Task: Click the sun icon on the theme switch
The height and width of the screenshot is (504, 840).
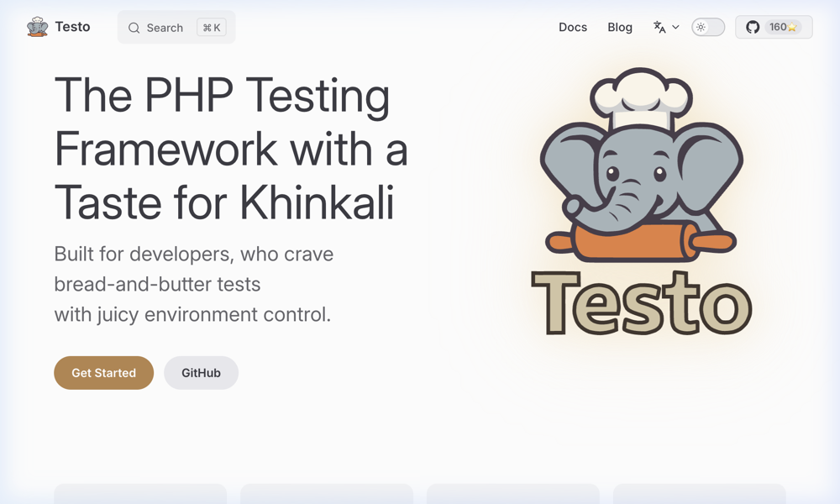Action: point(701,27)
